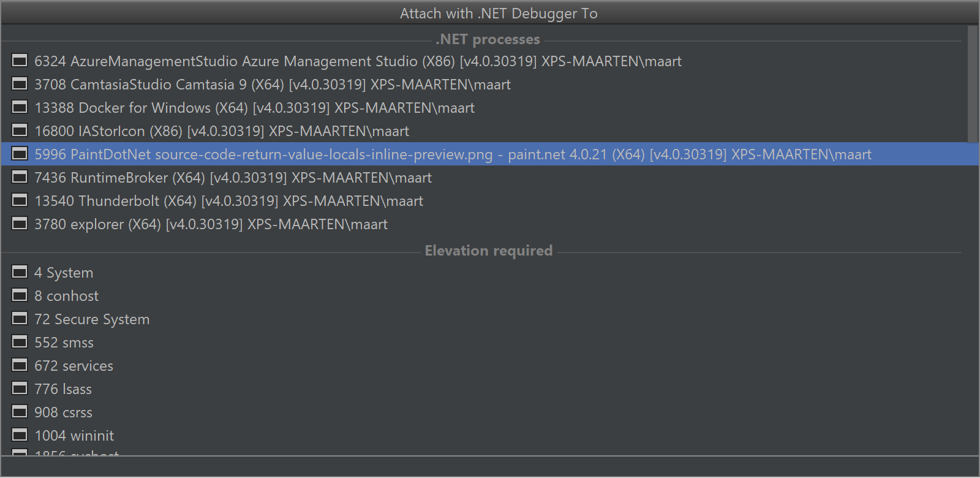
Task: Click the window icon beside IAStorIcon process
Action: click(x=20, y=131)
